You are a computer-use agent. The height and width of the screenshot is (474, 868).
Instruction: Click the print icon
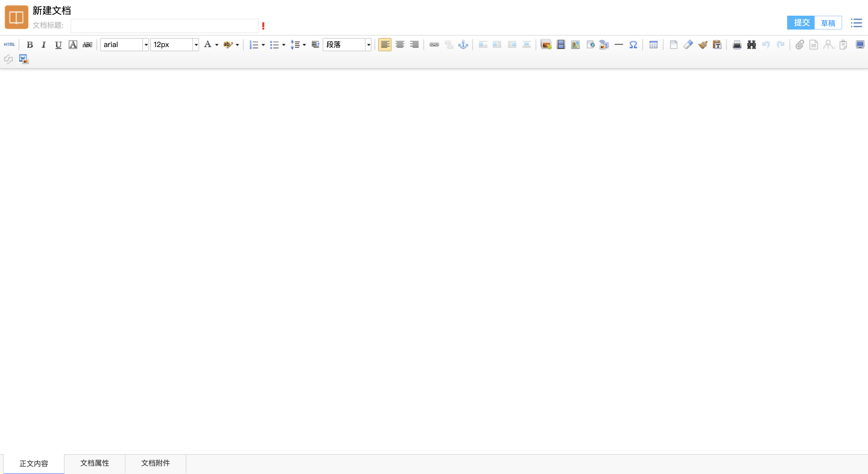737,44
